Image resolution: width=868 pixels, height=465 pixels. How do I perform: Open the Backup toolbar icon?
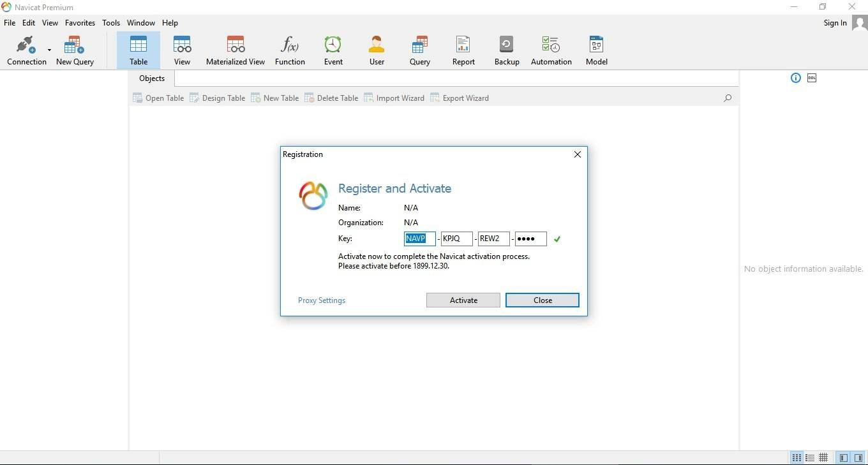[507, 51]
